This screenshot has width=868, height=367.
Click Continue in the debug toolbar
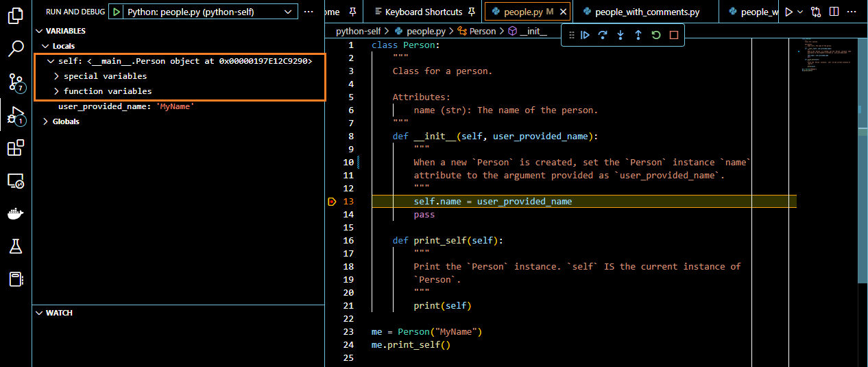[x=585, y=35]
